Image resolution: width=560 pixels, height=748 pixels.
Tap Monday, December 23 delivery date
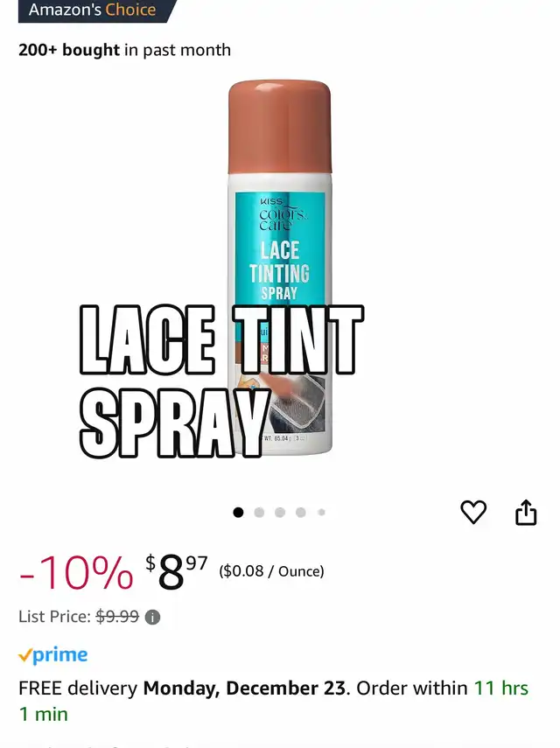[x=244, y=688]
